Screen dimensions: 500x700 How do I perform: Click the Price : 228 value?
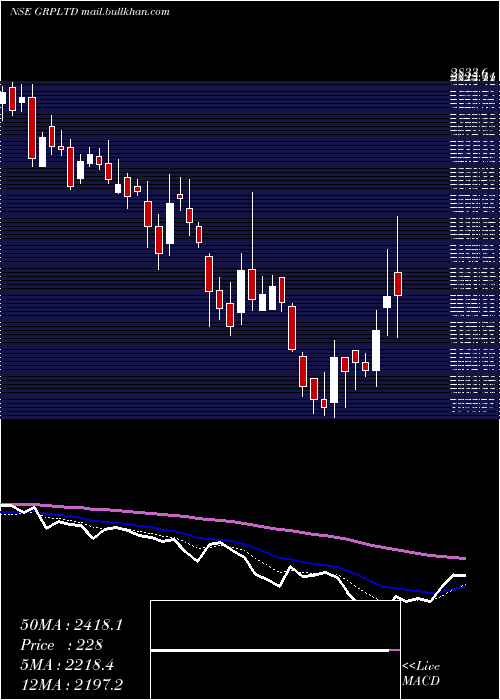[x=62, y=645]
